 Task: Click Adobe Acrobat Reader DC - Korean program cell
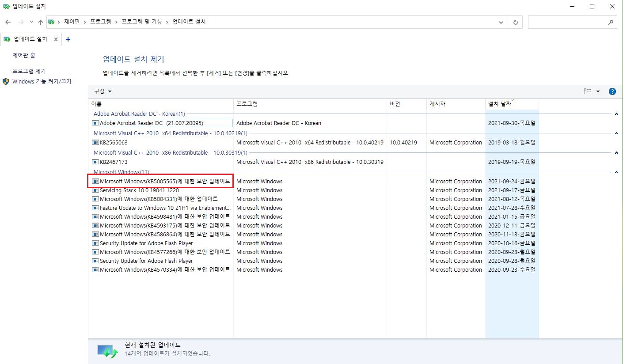pos(279,123)
